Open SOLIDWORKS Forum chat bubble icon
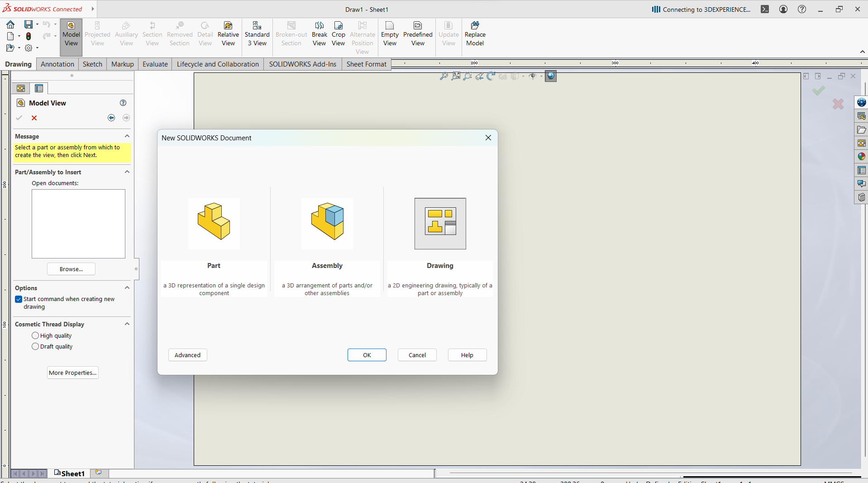The width and height of the screenshot is (868, 483). [862, 184]
